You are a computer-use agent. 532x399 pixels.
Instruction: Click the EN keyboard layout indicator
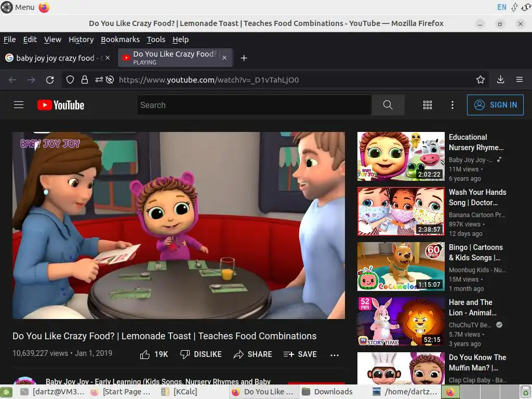pos(501,7)
